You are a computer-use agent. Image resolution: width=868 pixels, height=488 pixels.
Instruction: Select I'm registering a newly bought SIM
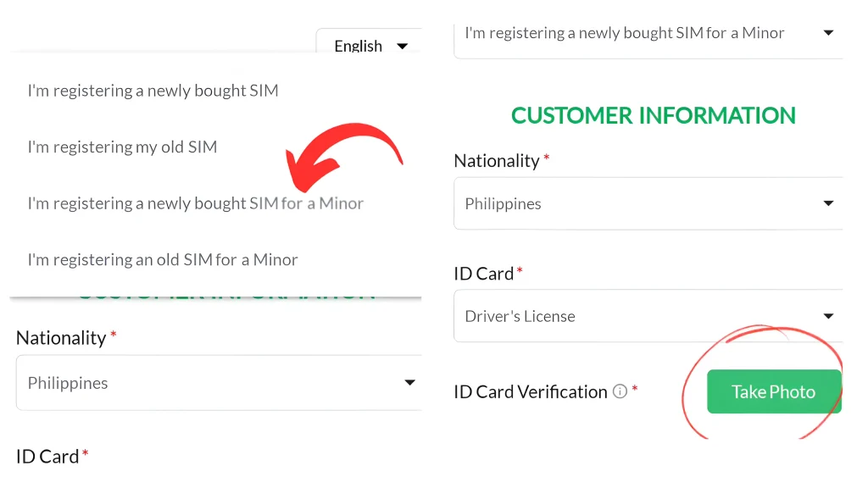tap(153, 90)
